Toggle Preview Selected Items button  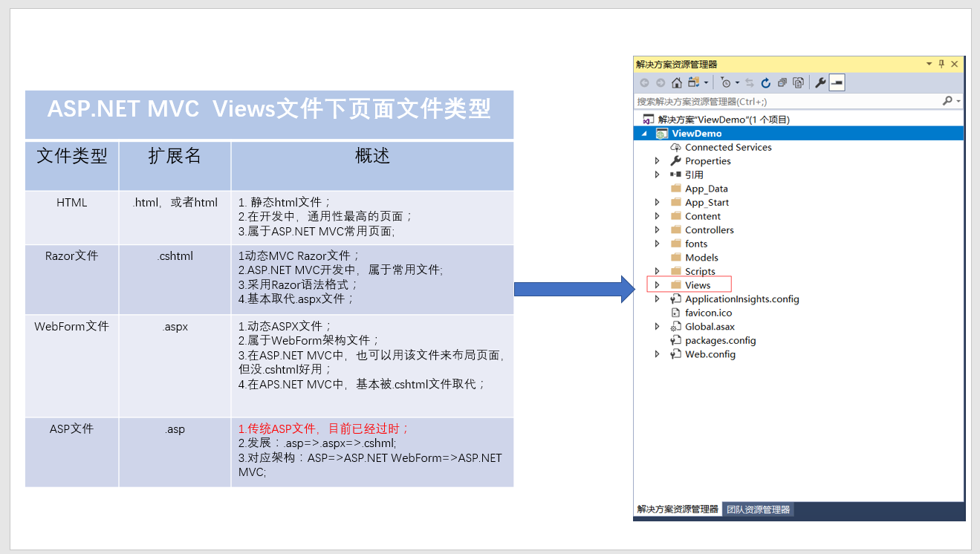(x=837, y=83)
